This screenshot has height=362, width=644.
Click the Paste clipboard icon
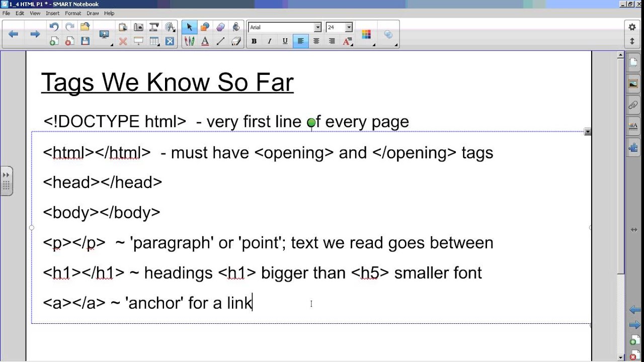123,27
